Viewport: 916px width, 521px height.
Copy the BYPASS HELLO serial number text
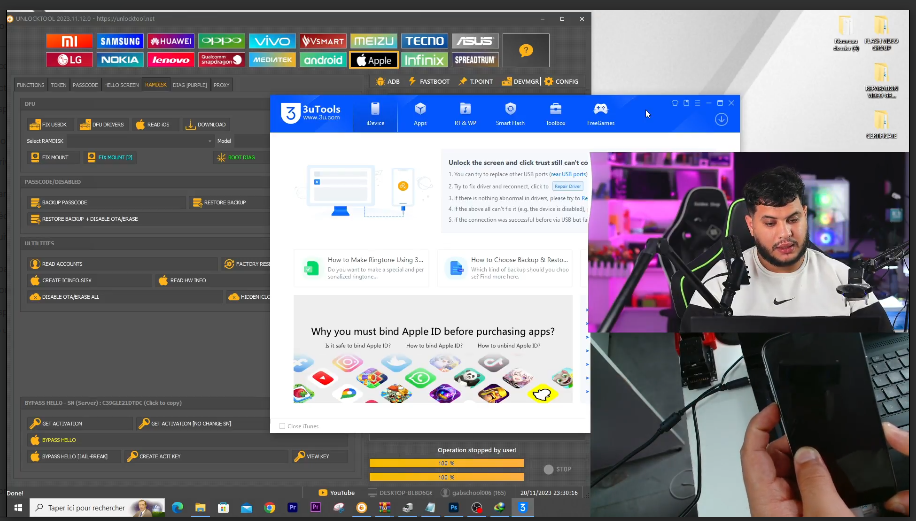coord(103,403)
